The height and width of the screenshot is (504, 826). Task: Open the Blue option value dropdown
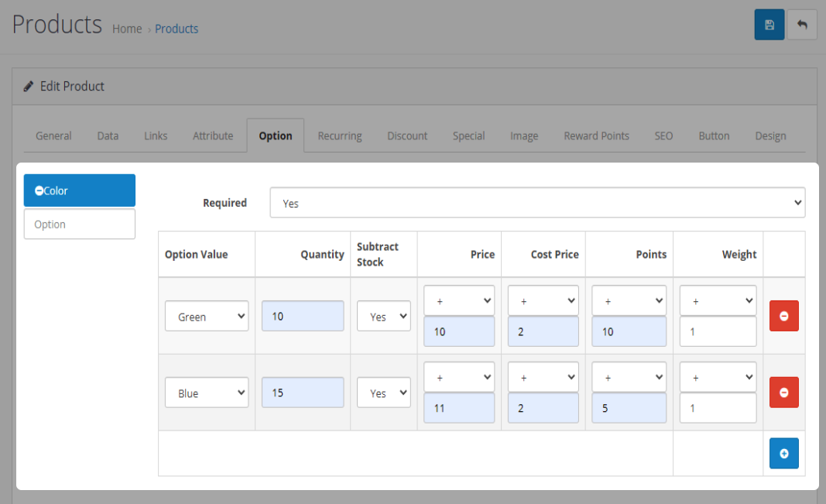207,393
